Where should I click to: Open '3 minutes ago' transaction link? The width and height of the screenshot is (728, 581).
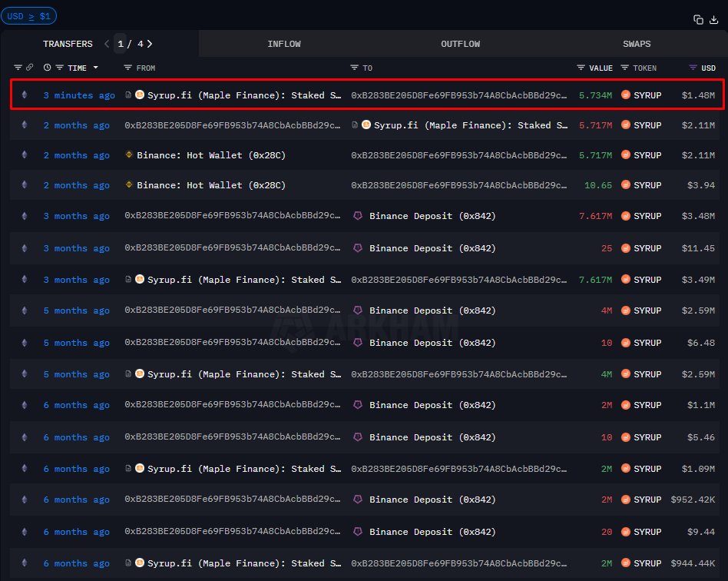(79, 95)
